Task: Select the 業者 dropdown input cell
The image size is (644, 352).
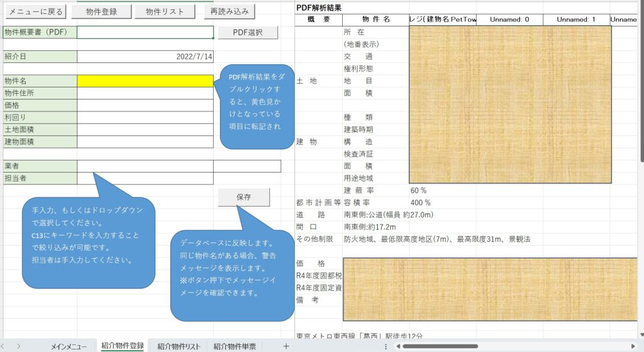Action: coord(145,166)
